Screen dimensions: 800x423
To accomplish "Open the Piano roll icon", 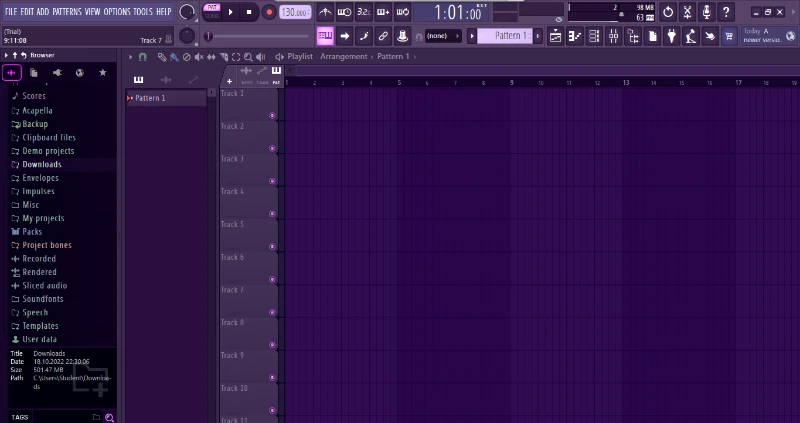I will 575,36.
